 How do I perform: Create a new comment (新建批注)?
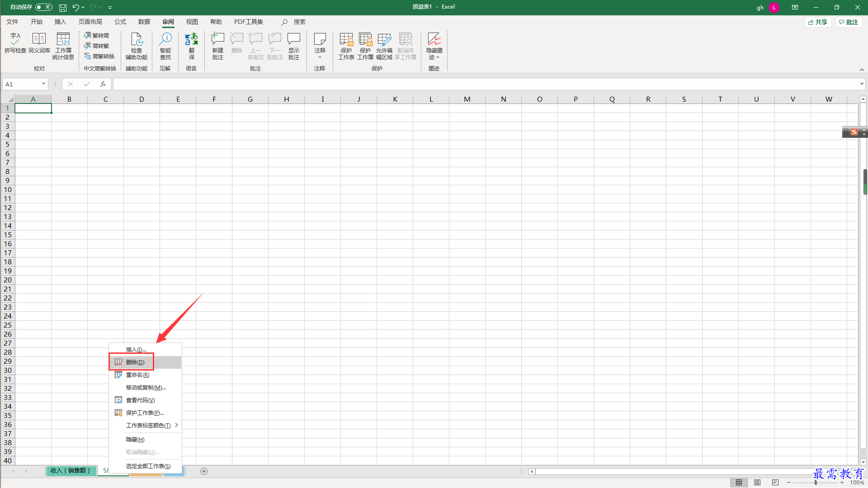pos(218,46)
